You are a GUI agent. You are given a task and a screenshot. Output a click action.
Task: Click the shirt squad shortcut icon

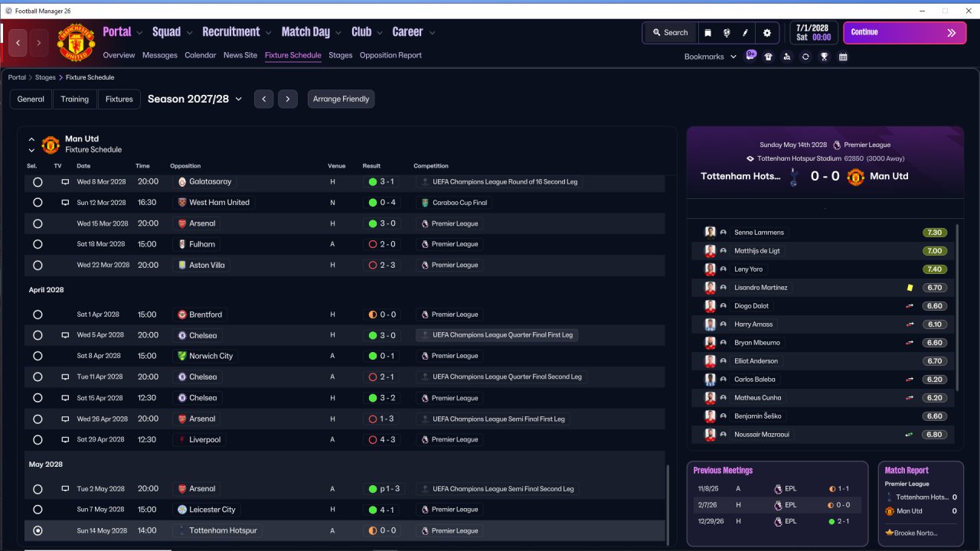click(x=769, y=57)
